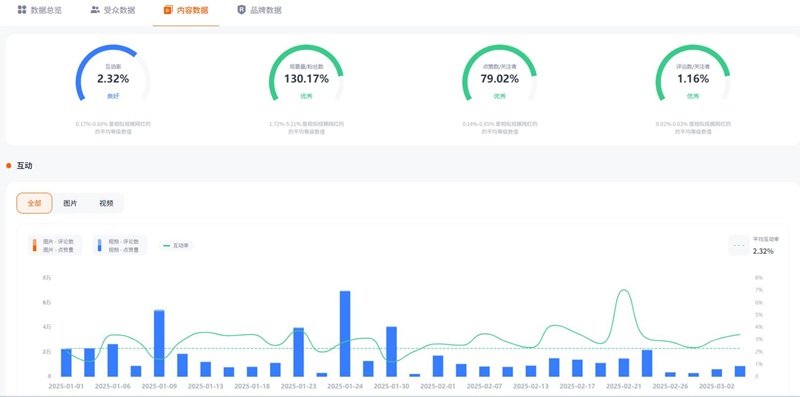Viewport: 800px width, 397px height.
Task: Click the 0.17%-0.69% benchmark description
Action: click(x=113, y=128)
